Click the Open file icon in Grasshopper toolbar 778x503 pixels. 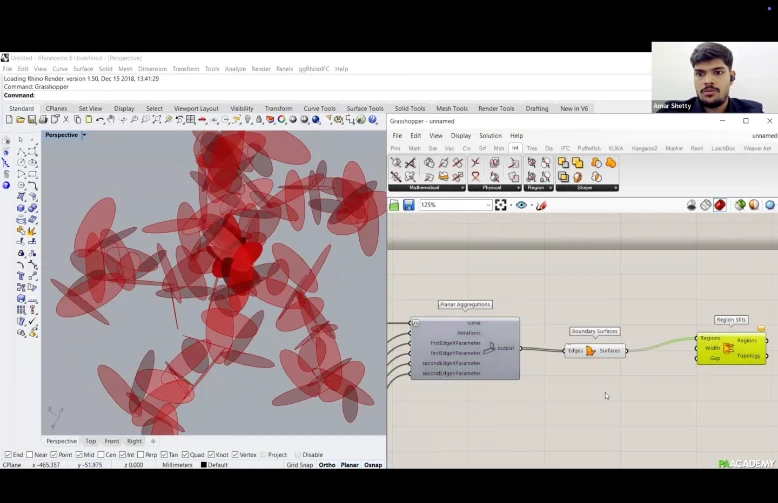click(395, 205)
